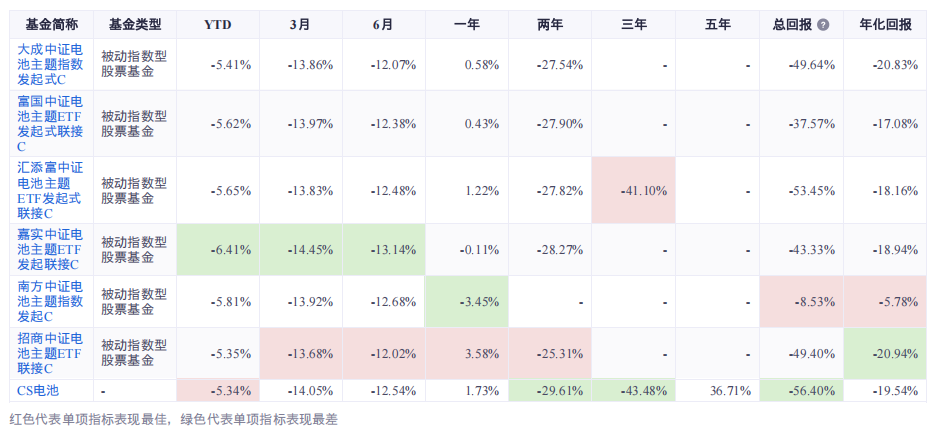Click the 年化回报 column header
This screenshot has height=430, width=936.
click(x=885, y=24)
